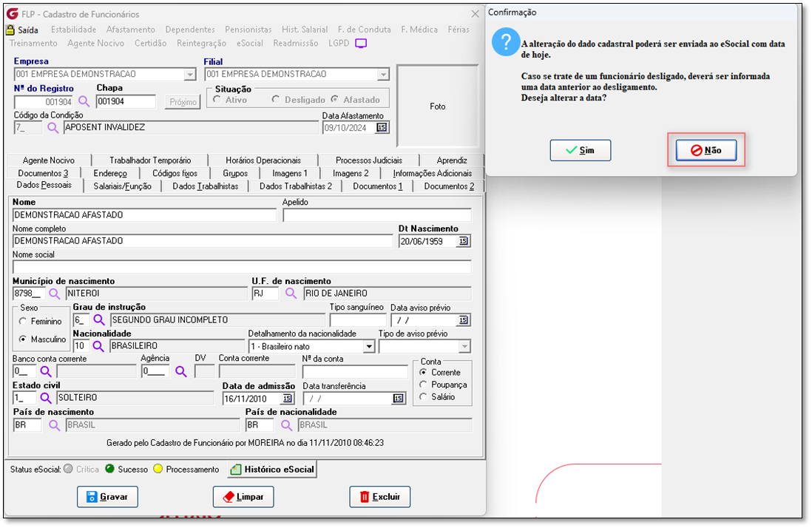Click the Foto placeholder box
The image size is (812, 528).
(438, 106)
